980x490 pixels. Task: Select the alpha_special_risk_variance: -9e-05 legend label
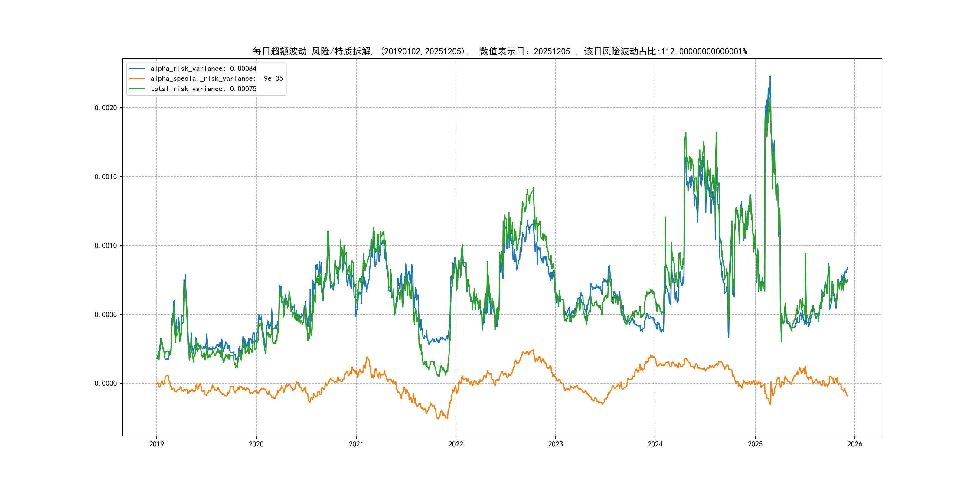pos(217,79)
